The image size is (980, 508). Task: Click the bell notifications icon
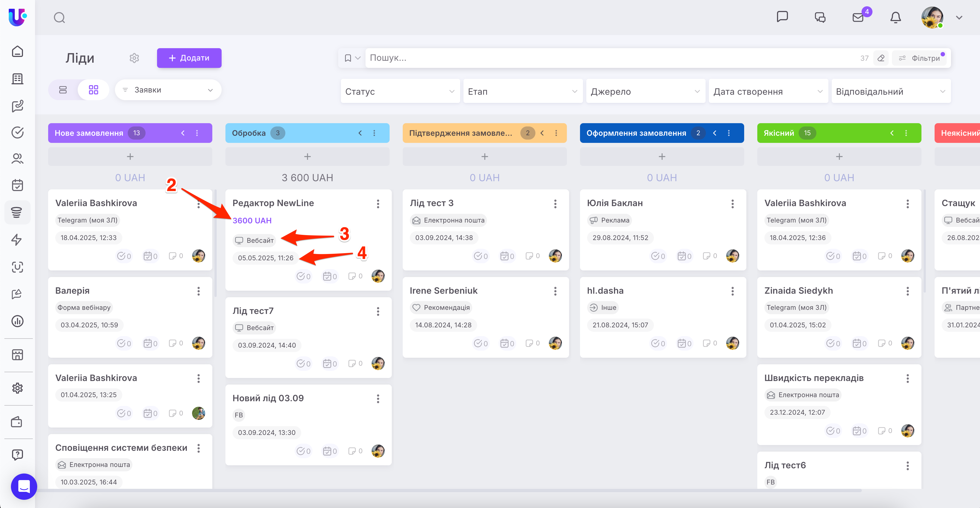895,18
